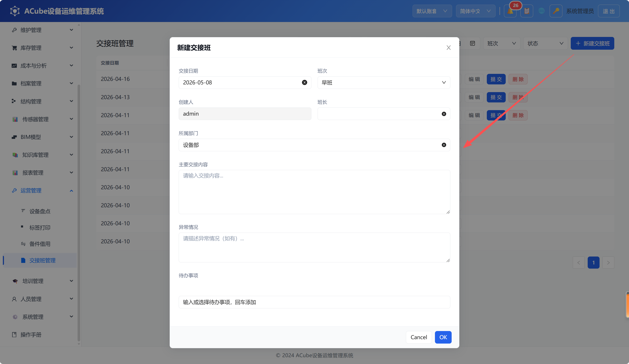Click the 主要交接内容 text area

click(x=314, y=192)
